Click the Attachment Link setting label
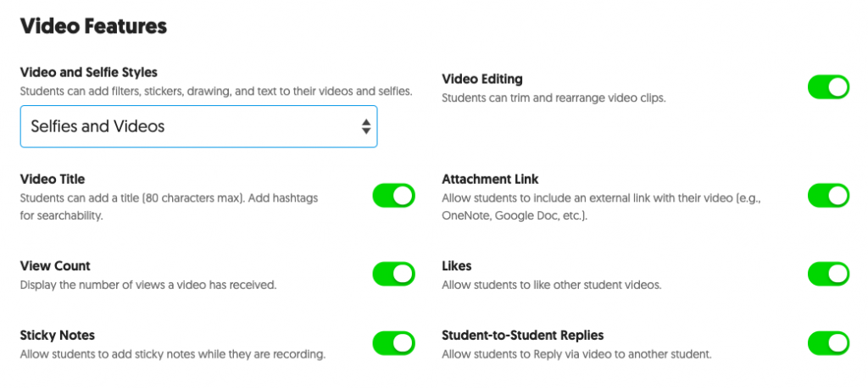The width and height of the screenshot is (868, 389). coord(490,180)
